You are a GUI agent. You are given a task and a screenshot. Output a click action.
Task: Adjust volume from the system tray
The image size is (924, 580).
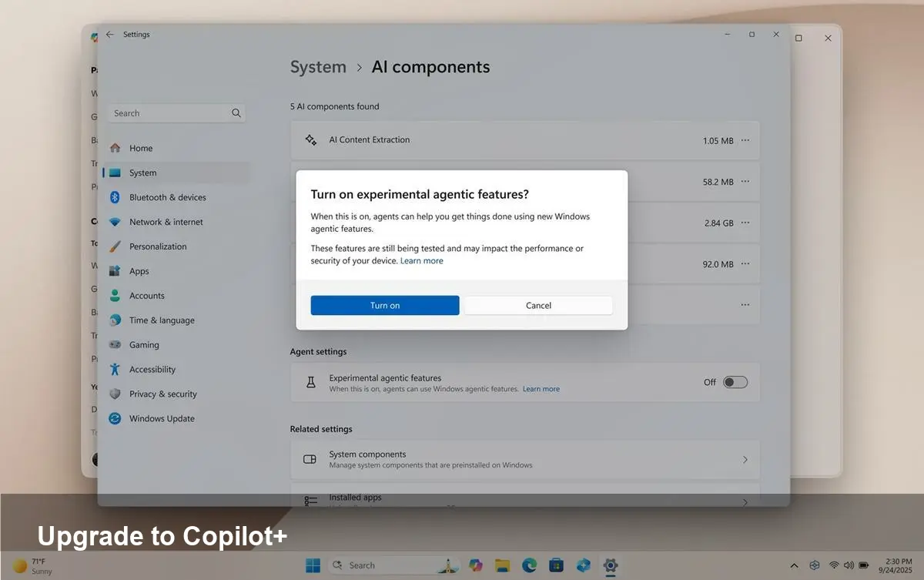pyautogui.click(x=849, y=565)
